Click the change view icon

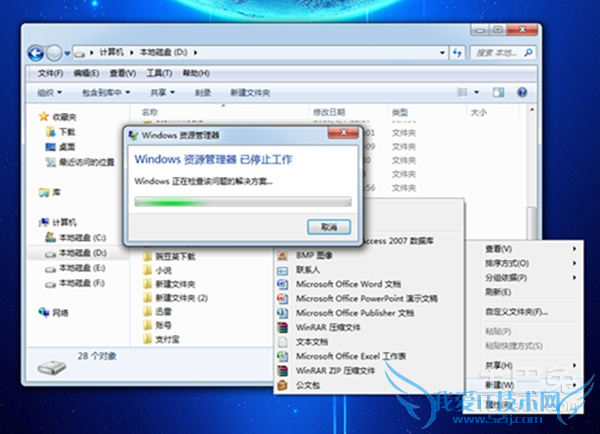462,92
